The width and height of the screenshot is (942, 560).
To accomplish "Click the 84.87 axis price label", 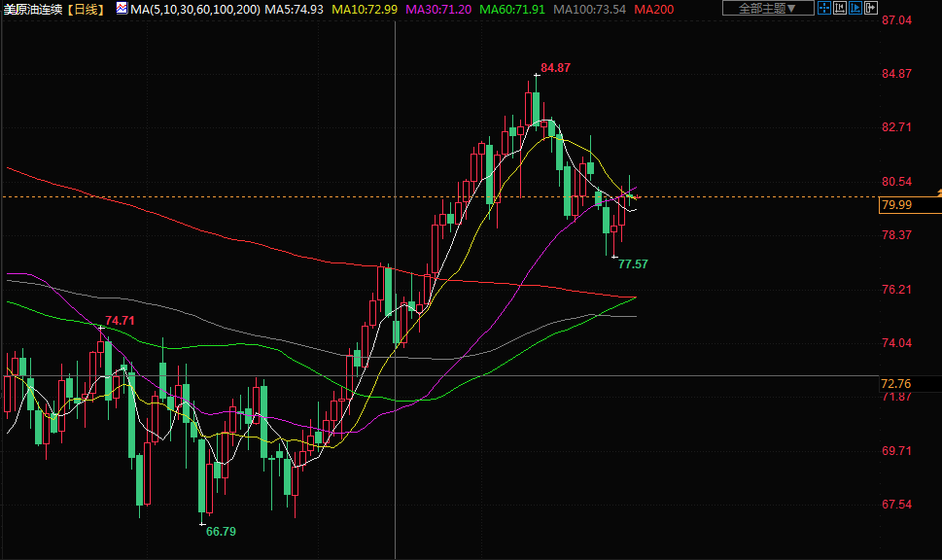I will coord(897,74).
